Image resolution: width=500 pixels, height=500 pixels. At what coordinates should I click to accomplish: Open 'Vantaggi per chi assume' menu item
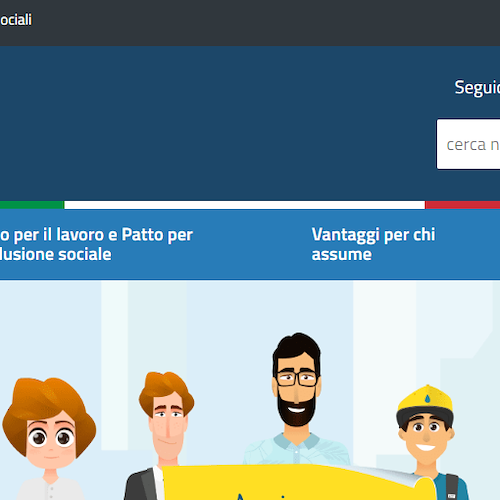tap(373, 244)
